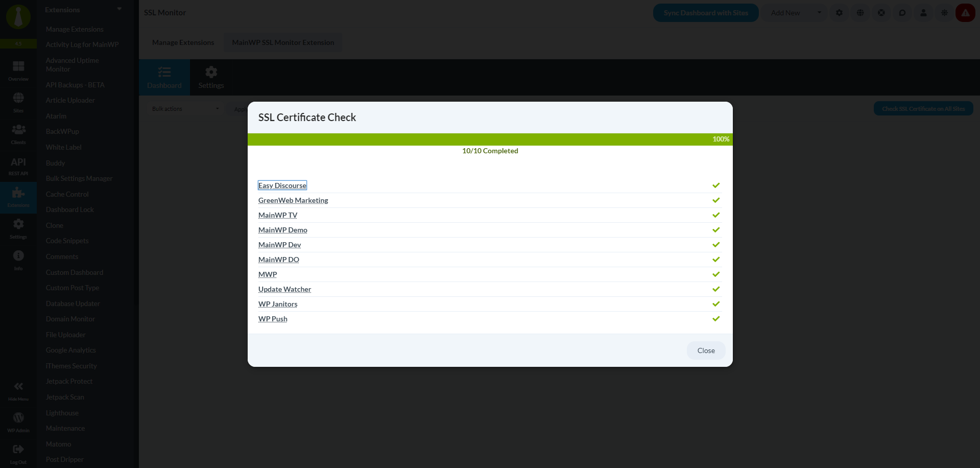Open the Clients section

pyautogui.click(x=18, y=134)
